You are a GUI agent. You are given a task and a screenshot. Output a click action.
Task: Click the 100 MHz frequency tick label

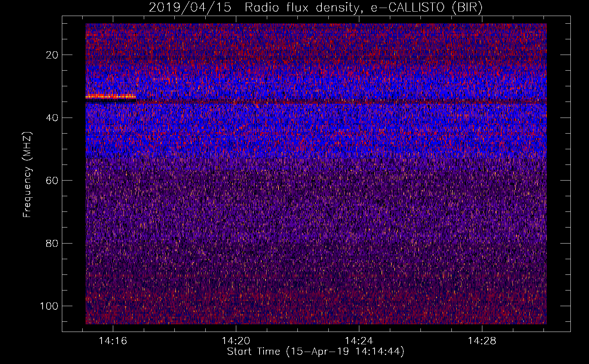pos(49,306)
